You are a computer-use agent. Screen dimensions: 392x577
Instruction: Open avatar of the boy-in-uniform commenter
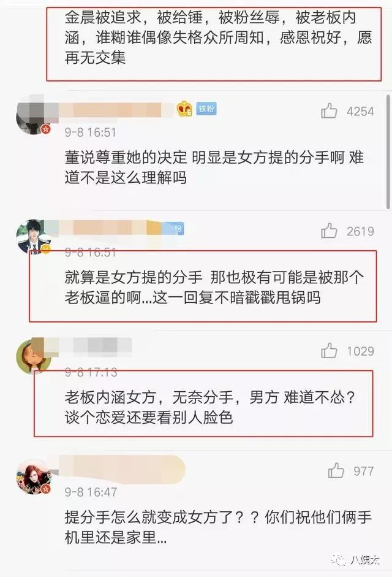[33, 236]
